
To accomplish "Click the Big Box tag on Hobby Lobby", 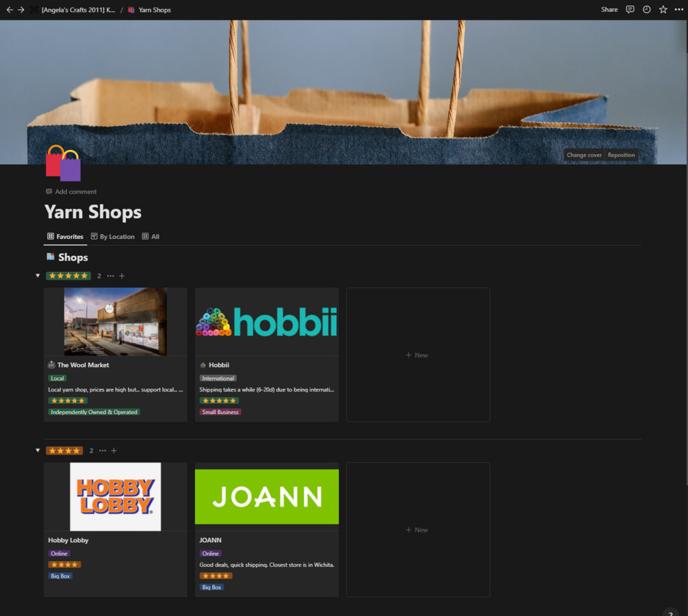I will [x=60, y=576].
